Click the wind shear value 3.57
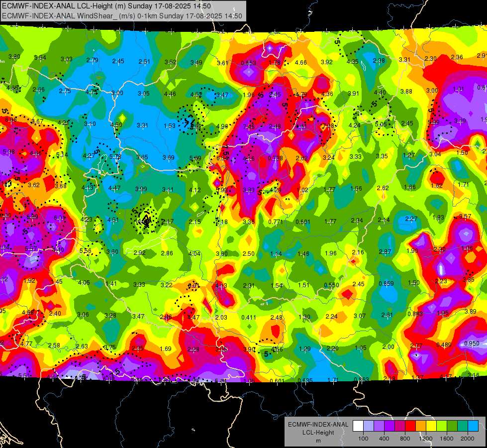This screenshot has width=487, height=448. click(465, 216)
